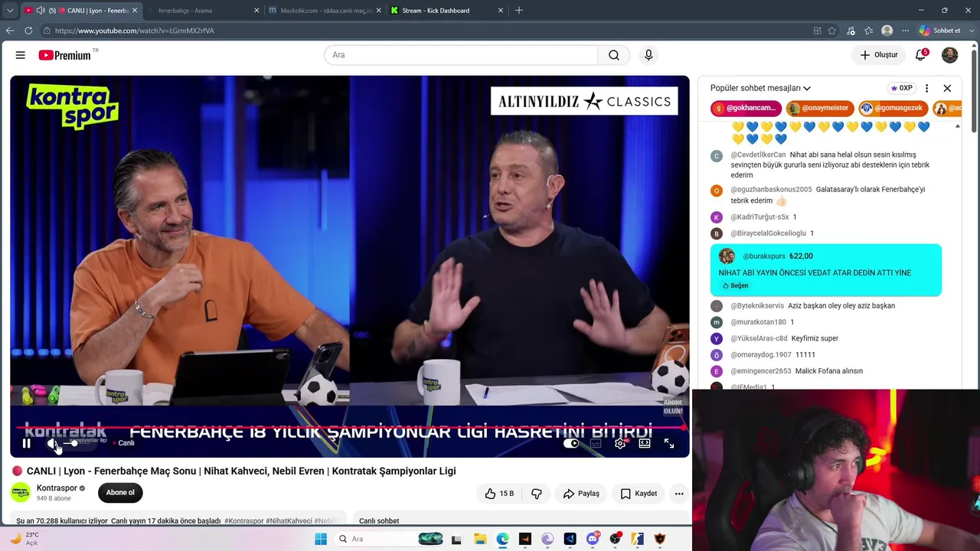Click the YouTube search magnifier button
980x551 pixels.
(x=614, y=55)
